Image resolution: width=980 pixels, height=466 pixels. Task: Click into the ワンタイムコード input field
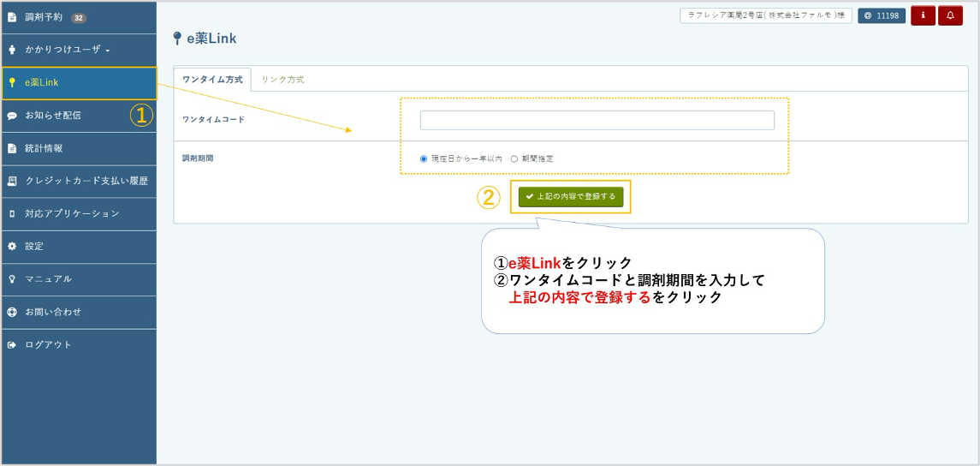click(597, 120)
